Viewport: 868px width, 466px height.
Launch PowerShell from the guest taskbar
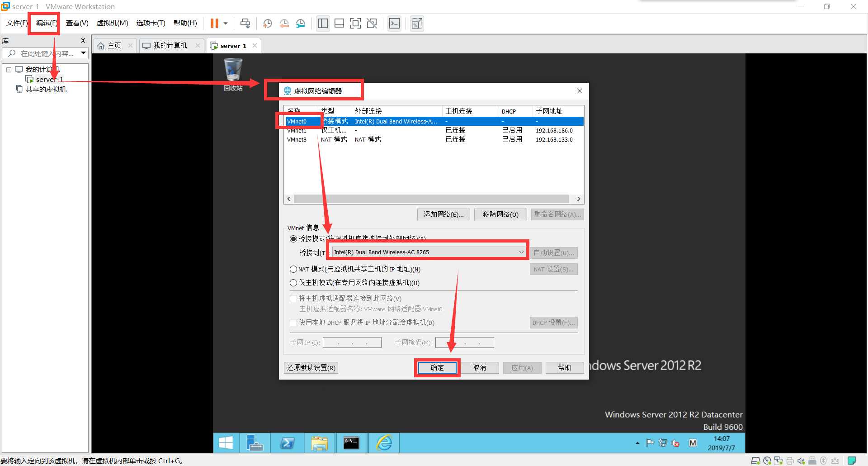[x=287, y=443]
